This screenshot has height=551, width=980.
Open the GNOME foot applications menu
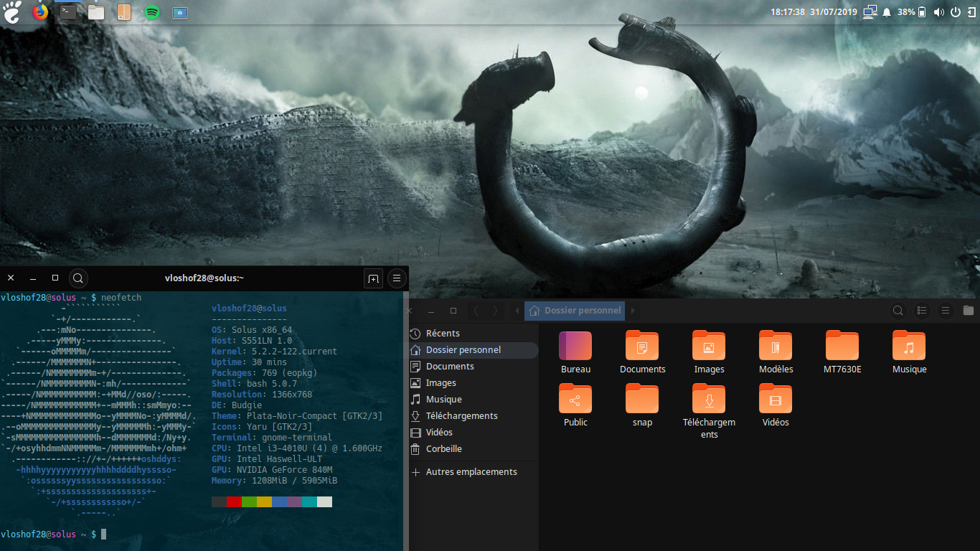point(13,12)
